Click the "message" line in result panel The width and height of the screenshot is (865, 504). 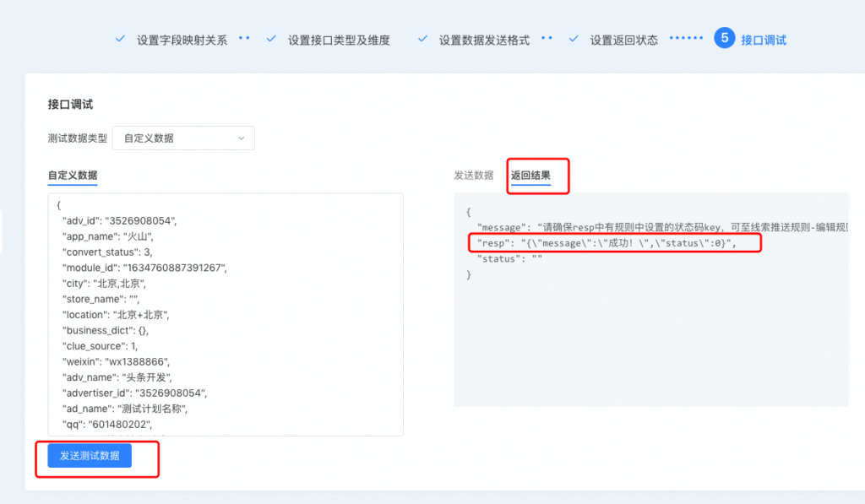coord(659,227)
